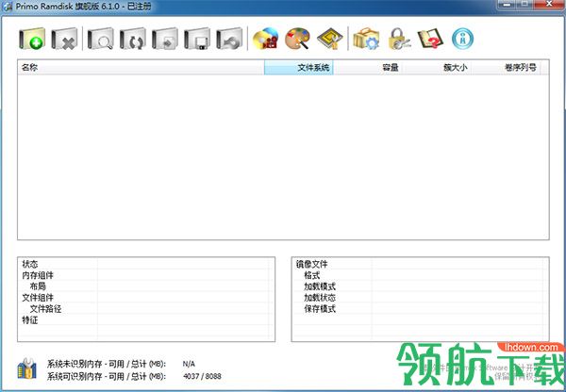Select the 镜像文件 row
Viewport: 566px width, 392px height.
tap(420, 264)
